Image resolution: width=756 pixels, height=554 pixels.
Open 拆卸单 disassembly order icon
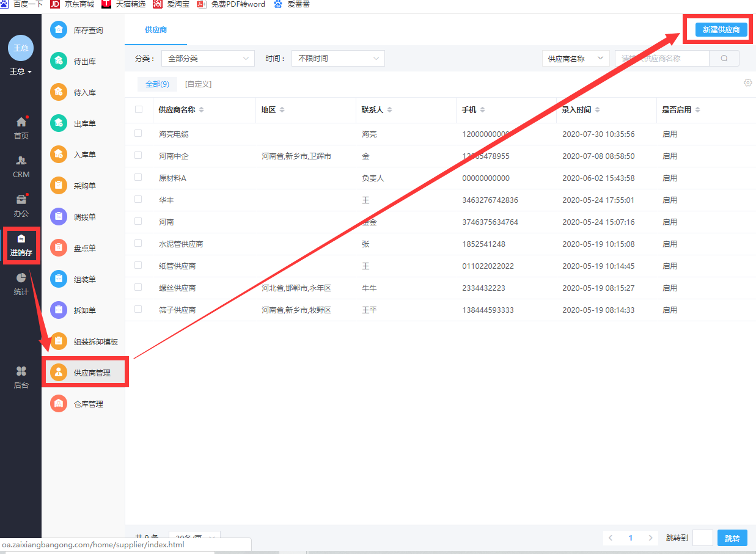[x=59, y=310]
